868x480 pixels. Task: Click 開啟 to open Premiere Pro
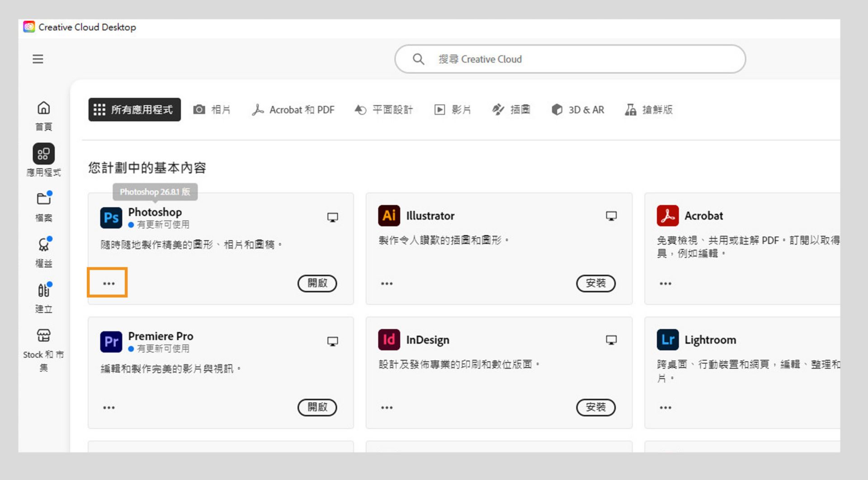click(x=317, y=407)
